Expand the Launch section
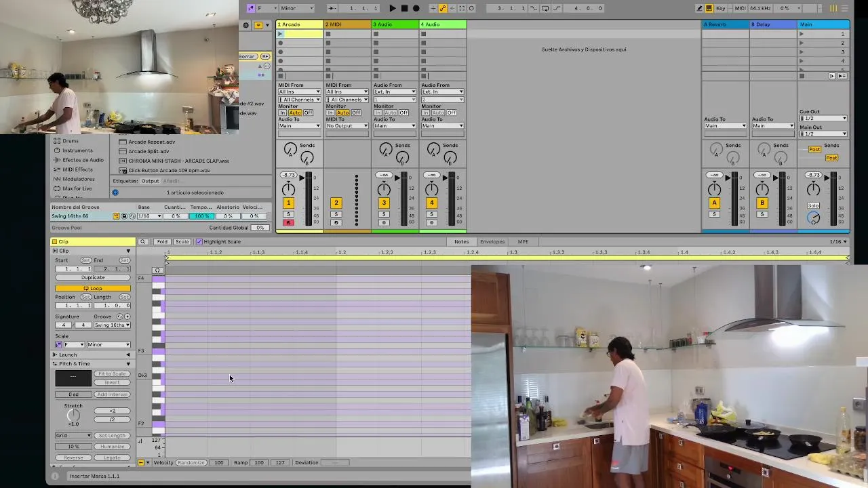Viewport: 868px width, 488px height. [x=128, y=354]
